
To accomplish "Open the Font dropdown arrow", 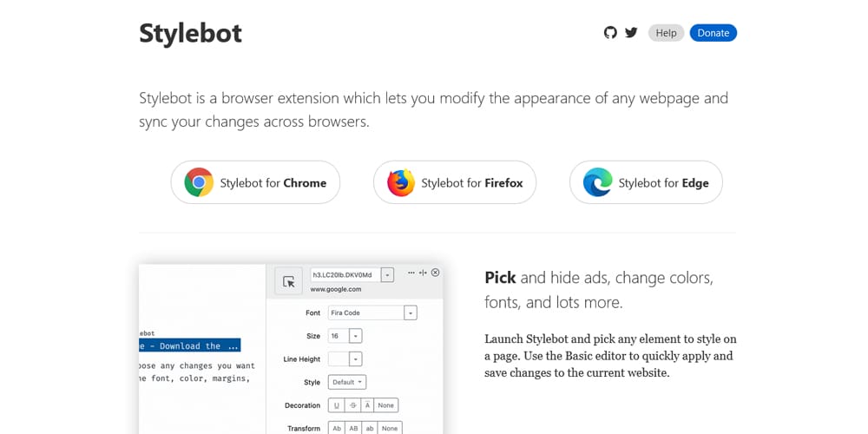I will [411, 312].
